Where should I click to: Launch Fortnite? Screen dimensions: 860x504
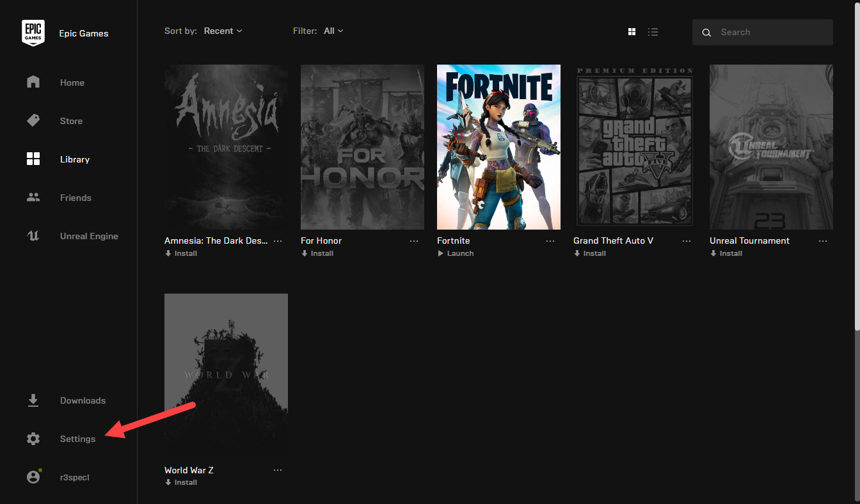point(456,253)
